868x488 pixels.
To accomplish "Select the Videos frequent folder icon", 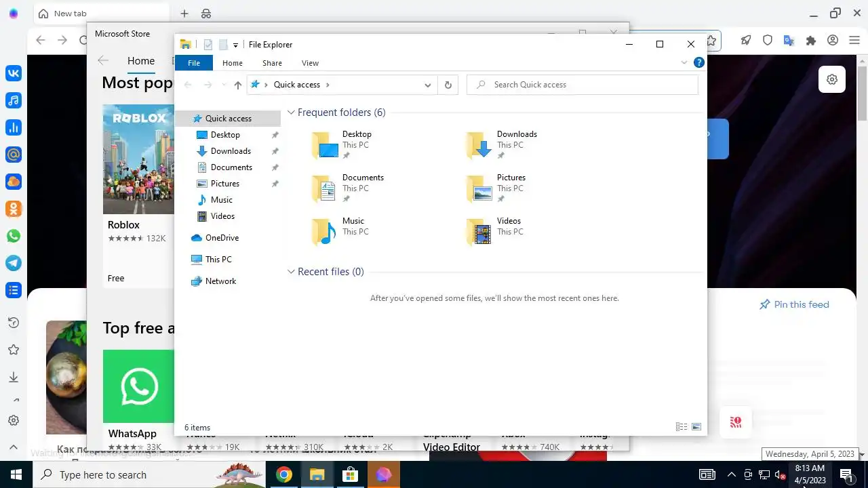I will point(479,232).
